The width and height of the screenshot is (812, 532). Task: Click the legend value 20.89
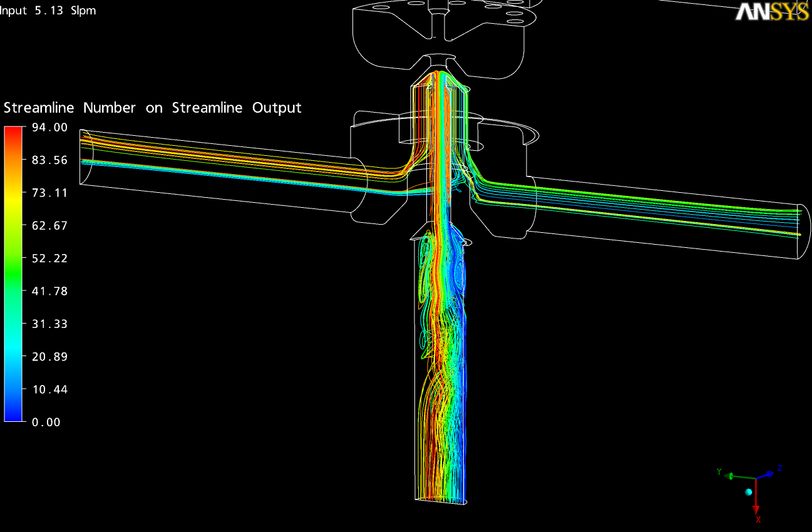tap(49, 356)
